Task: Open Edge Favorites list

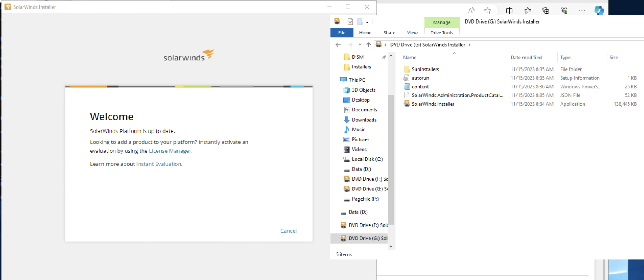Action: click(x=527, y=11)
